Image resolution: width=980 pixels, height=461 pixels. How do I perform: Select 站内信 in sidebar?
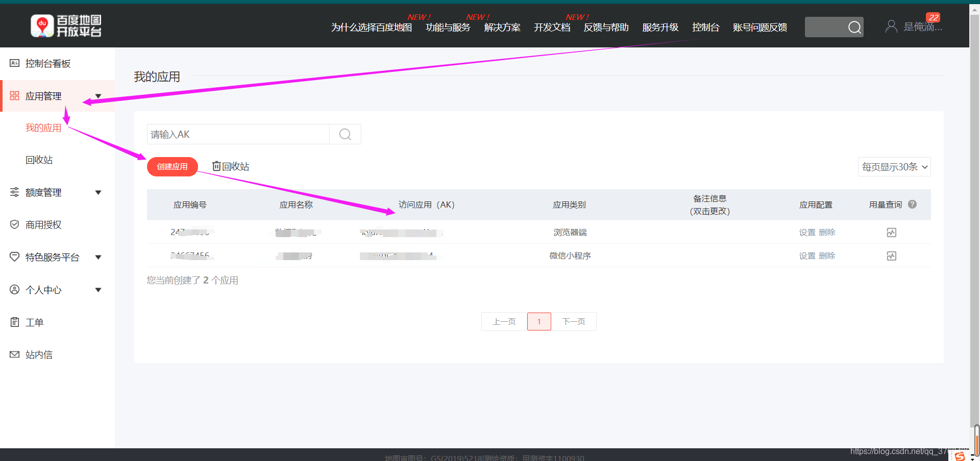point(39,354)
